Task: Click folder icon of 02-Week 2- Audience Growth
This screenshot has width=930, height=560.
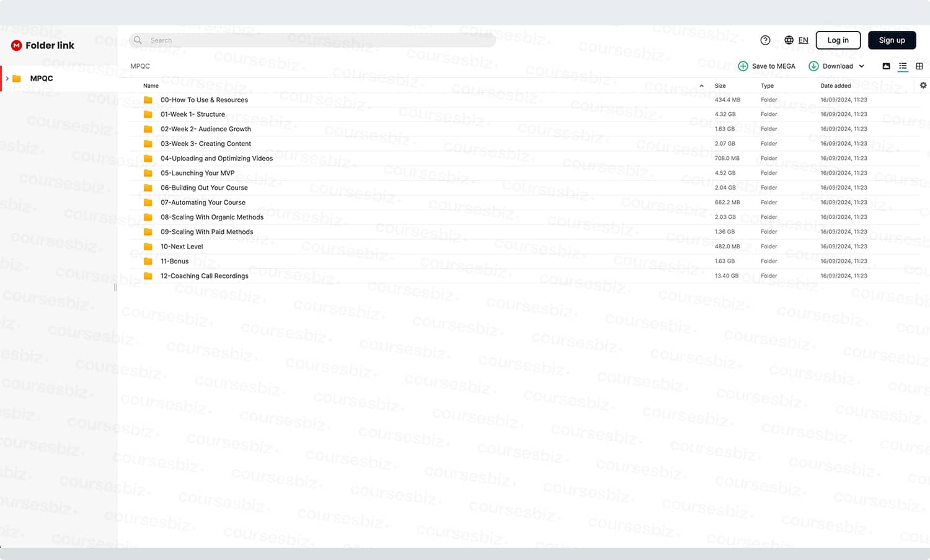Action: tap(148, 129)
